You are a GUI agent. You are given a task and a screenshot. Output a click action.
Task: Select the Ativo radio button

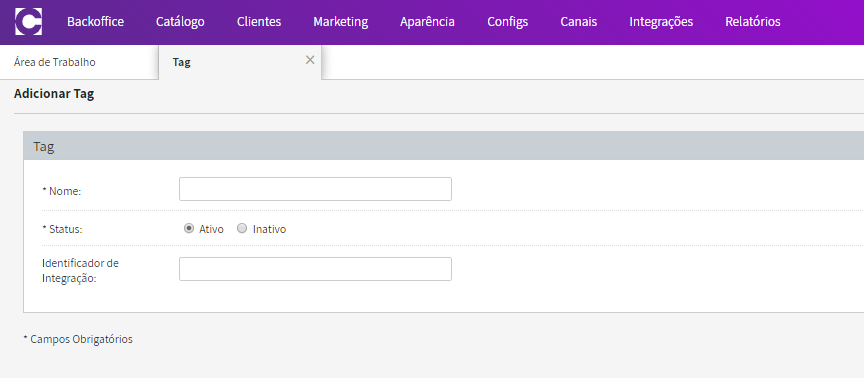[x=189, y=228]
